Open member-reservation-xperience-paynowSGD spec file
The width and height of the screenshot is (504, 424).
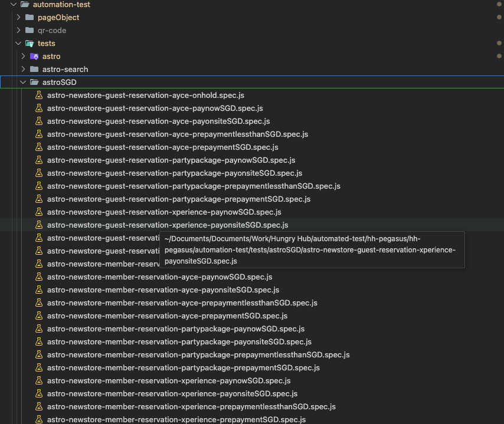168,381
